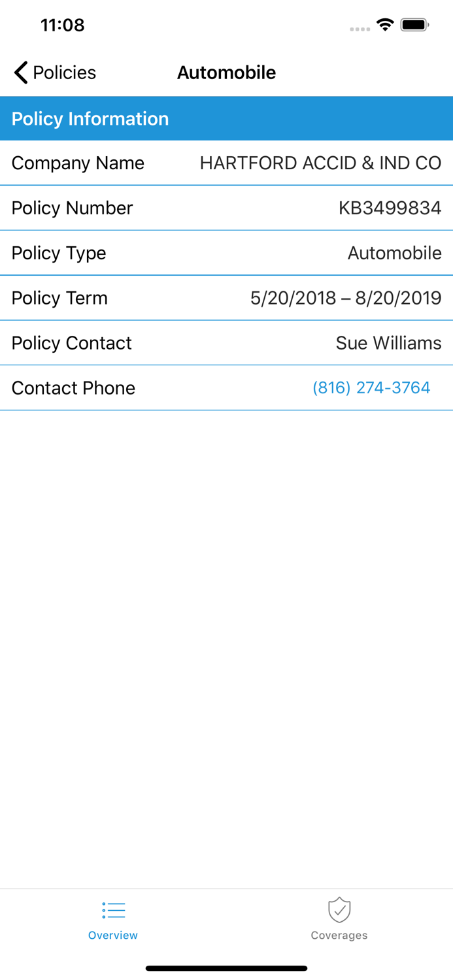Image resolution: width=453 pixels, height=980 pixels.
Task: Tap Sue Williams in Policy Contact row
Action: [388, 342]
